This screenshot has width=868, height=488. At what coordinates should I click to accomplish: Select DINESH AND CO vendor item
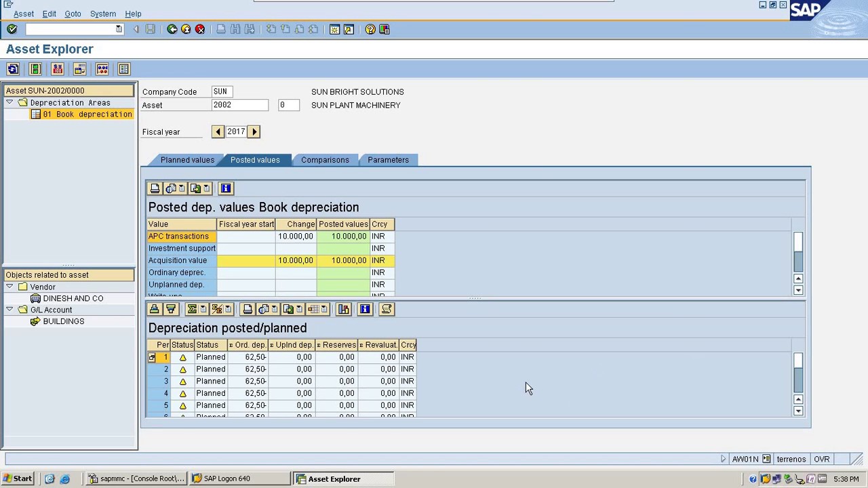coord(73,298)
